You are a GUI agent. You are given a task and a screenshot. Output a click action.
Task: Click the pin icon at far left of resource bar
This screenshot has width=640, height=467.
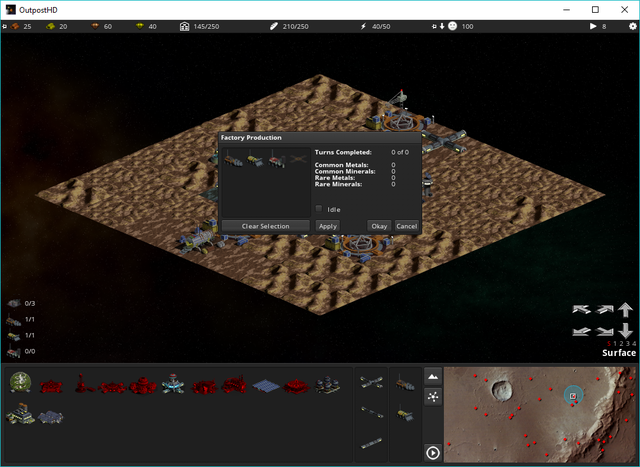click(4, 27)
